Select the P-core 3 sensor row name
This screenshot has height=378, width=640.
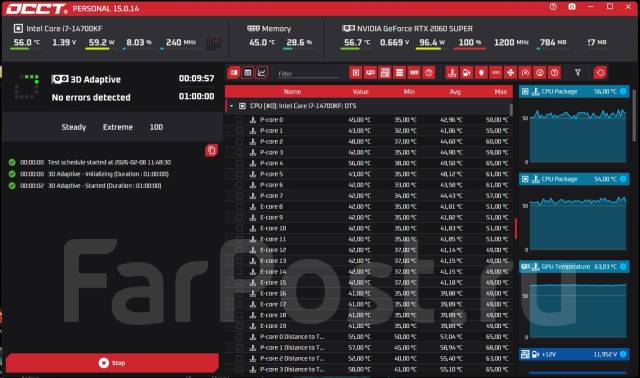[271, 152]
